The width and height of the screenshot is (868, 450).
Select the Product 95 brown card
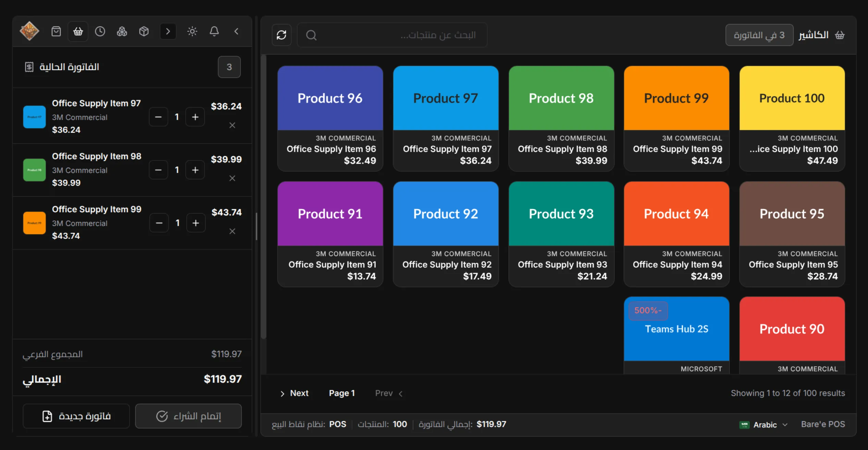pos(792,234)
